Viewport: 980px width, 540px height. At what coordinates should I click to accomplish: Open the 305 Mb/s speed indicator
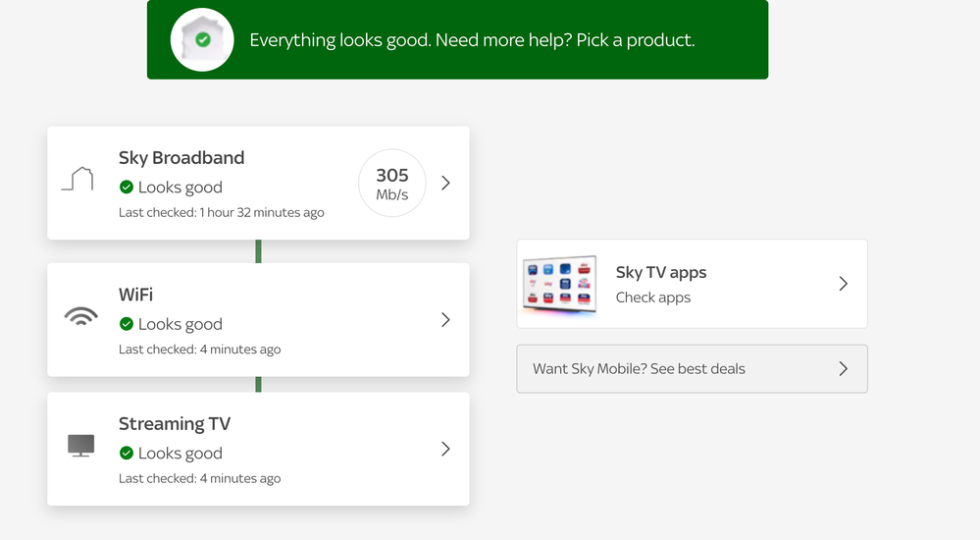point(391,184)
